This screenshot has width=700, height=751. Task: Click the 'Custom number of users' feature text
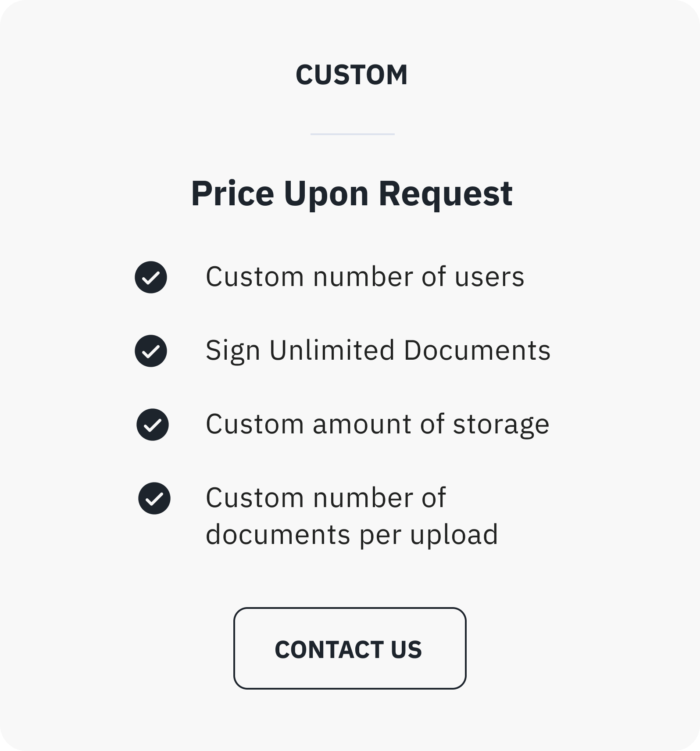coord(365,277)
